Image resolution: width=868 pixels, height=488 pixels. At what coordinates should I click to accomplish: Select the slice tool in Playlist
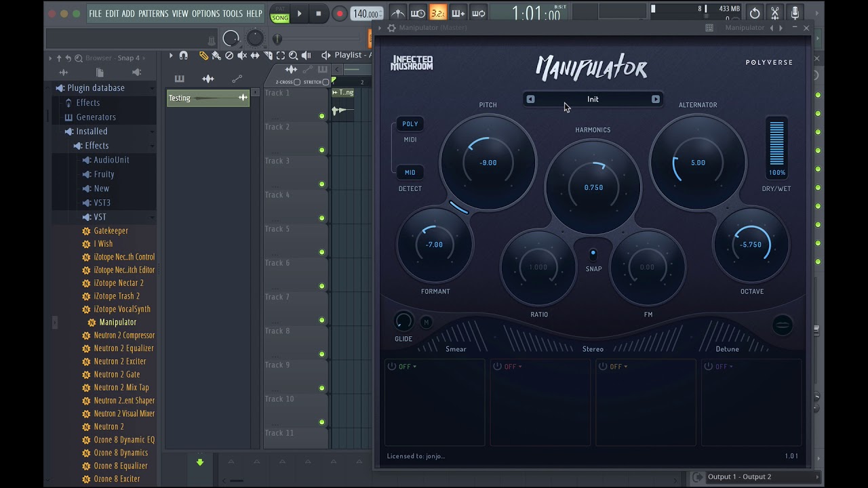point(268,56)
